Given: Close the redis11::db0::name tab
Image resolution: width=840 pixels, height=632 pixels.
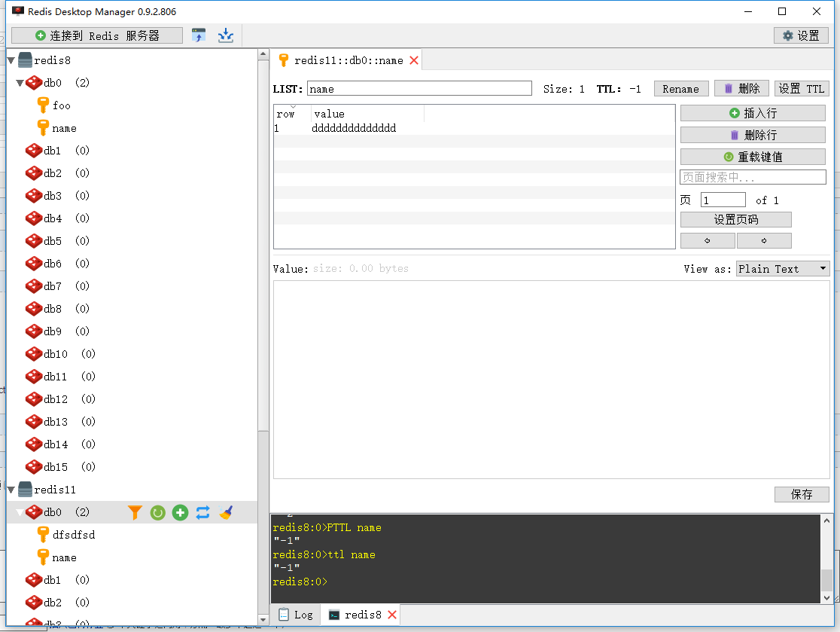Looking at the screenshot, I should coord(414,60).
